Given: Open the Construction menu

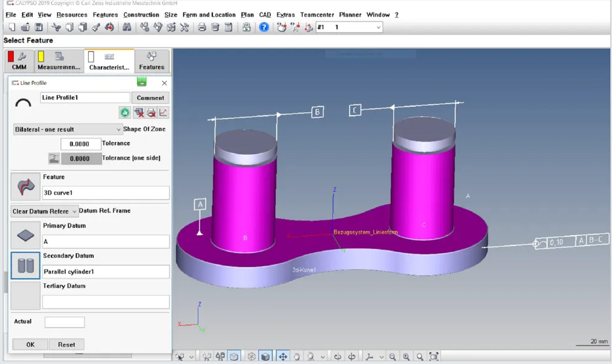Looking at the screenshot, I should point(141,15).
